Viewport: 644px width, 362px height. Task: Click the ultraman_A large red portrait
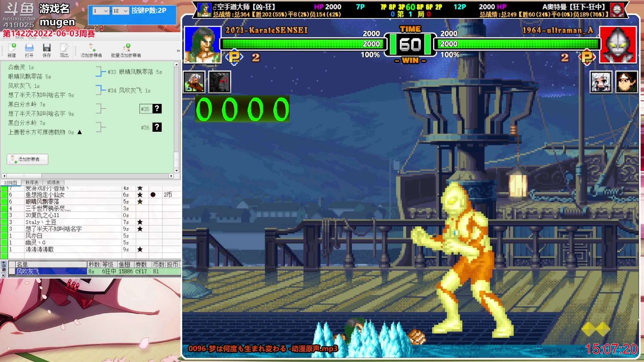[x=618, y=45]
